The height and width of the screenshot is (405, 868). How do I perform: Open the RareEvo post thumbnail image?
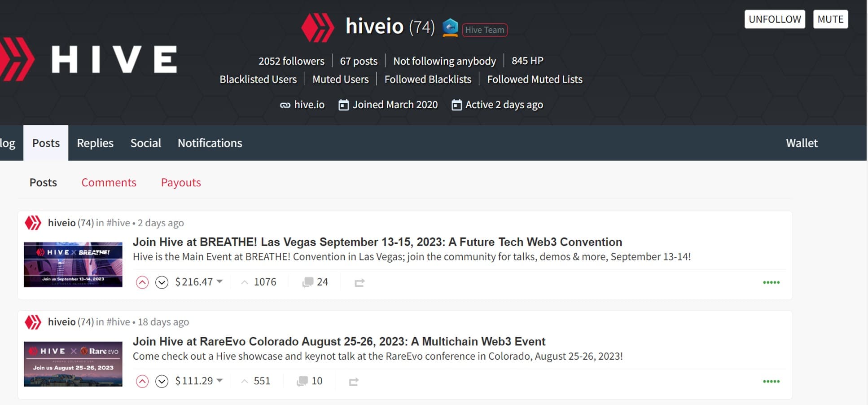tap(73, 364)
